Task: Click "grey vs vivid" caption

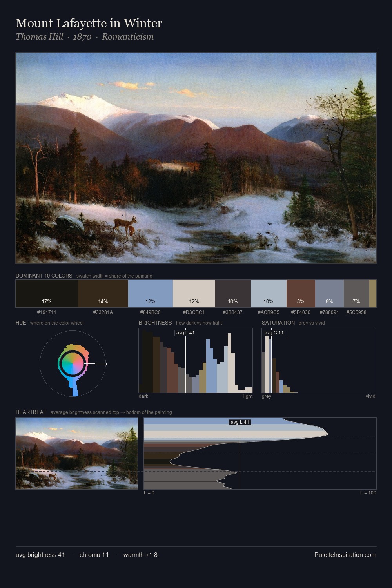Action: point(312,323)
